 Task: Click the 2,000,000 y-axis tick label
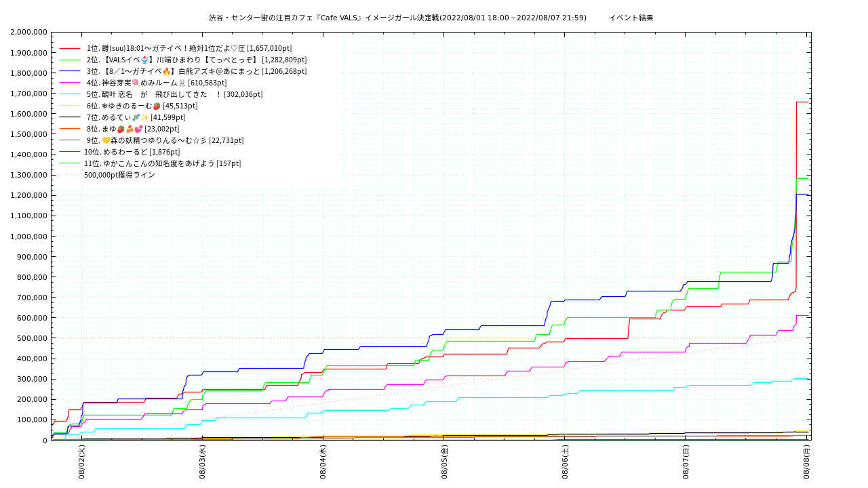[x=29, y=33]
